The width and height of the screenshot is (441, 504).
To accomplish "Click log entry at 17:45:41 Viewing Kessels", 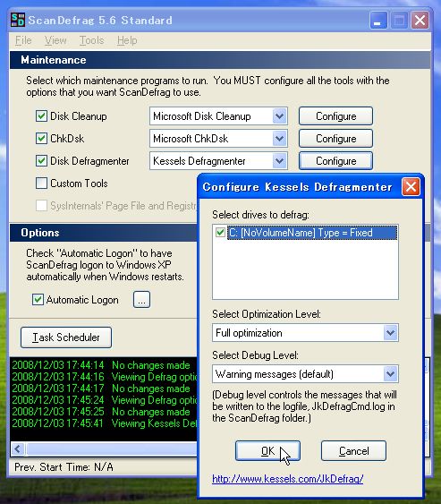I will click(104, 423).
